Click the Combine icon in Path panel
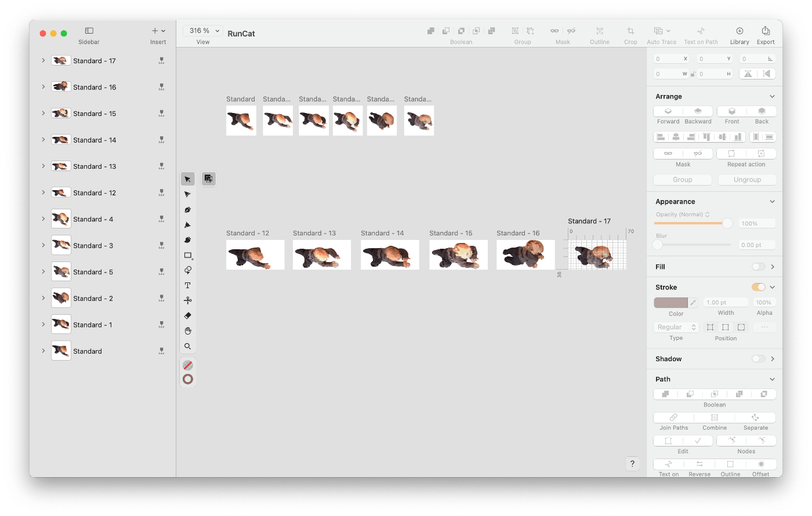812x516 pixels. pyautogui.click(x=715, y=417)
